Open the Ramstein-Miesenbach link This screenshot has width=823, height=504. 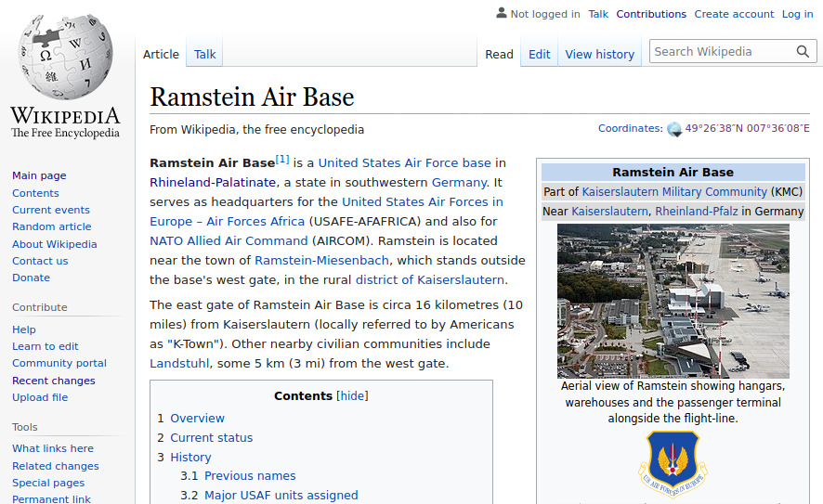[321, 260]
